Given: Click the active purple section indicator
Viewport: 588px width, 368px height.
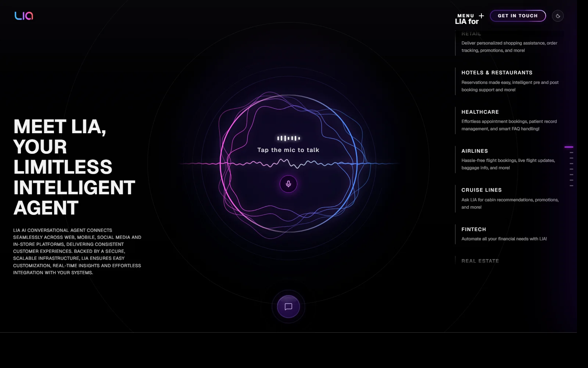Looking at the screenshot, I should tap(569, 147).
